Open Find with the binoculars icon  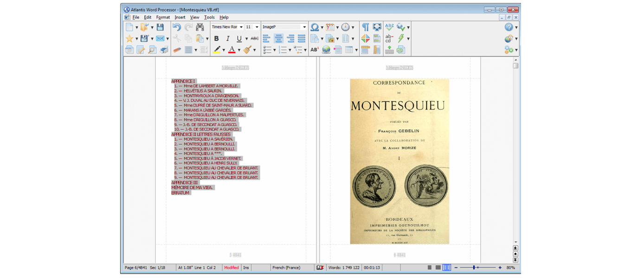pyautogui.click(x=200, y=27)
